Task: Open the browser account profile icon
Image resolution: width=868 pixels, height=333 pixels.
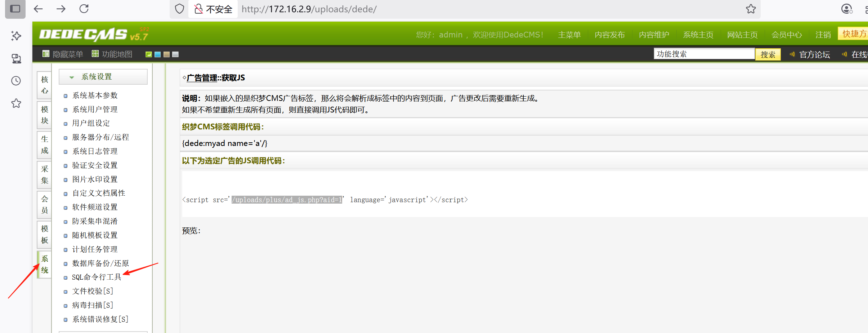Action: [847, 9]
